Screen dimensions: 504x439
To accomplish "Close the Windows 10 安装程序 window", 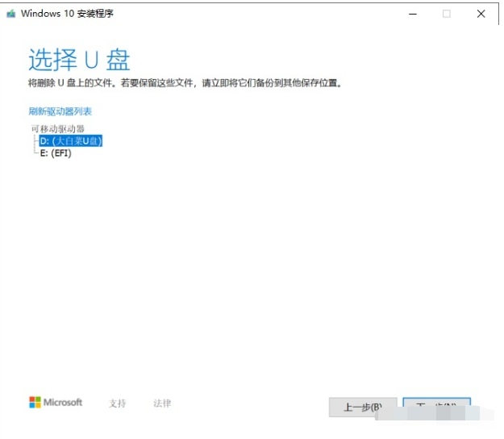I will (x=481, y=14).
